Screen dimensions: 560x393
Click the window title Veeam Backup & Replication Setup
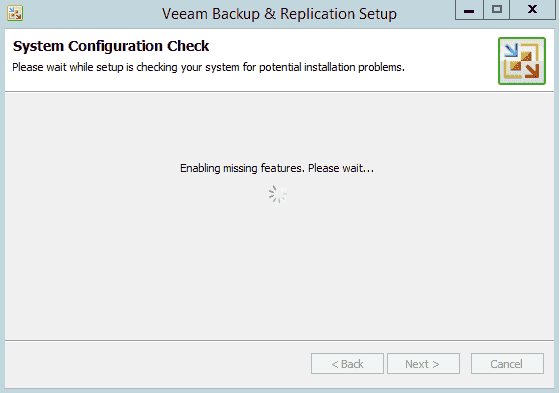(279, 14)
